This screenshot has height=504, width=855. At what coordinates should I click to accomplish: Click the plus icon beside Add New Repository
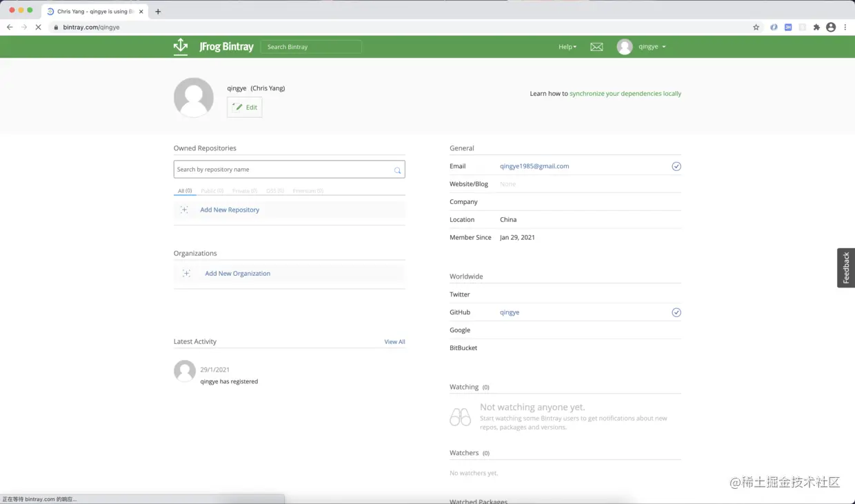[184, 210]
